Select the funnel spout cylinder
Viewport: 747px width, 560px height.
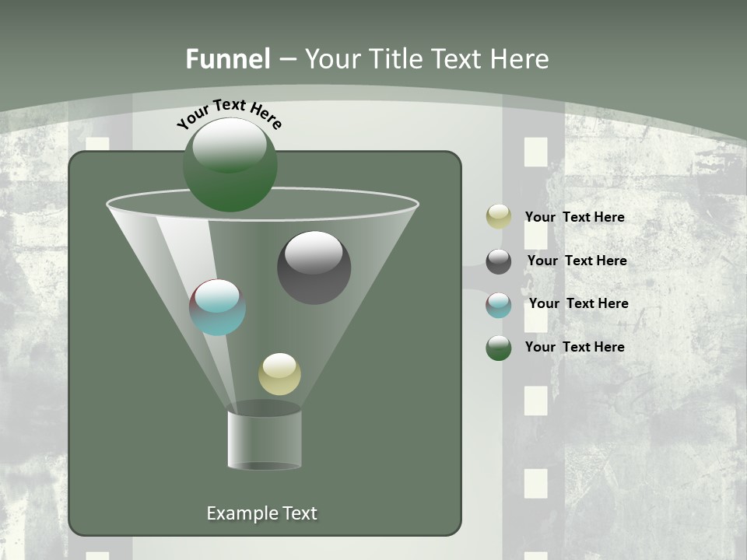click(265, 439)
